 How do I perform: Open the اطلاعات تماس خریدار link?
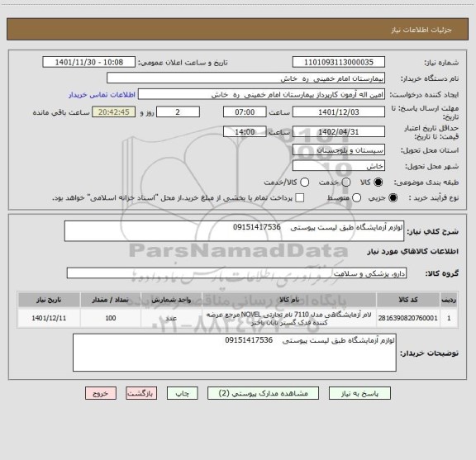(102, 95)
